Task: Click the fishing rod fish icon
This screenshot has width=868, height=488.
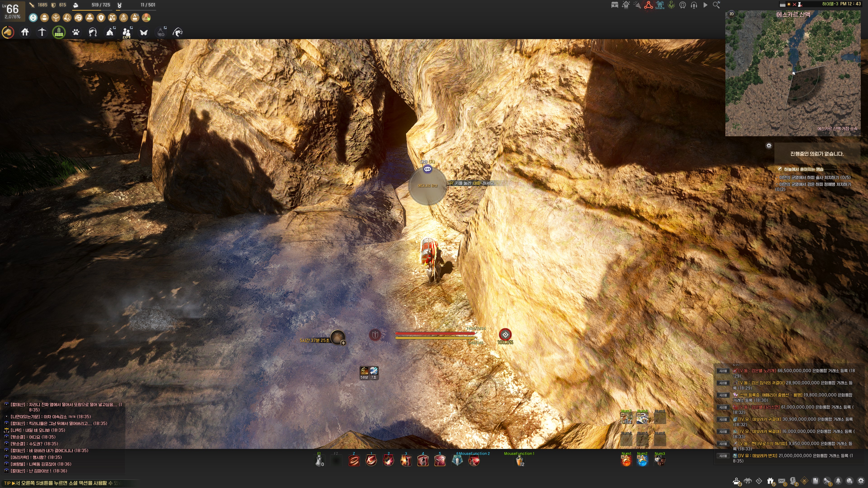Action: pyautogui.click(x=178, y=32)
